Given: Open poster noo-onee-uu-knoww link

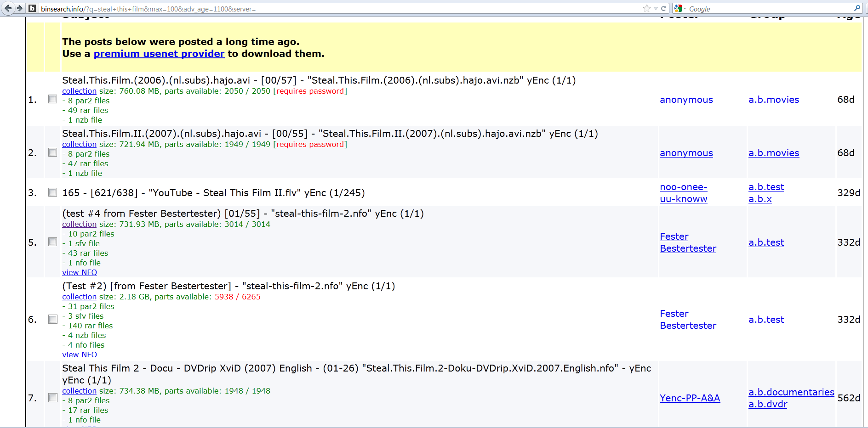Looking at the screenshot, I should (x=684, y=193).
